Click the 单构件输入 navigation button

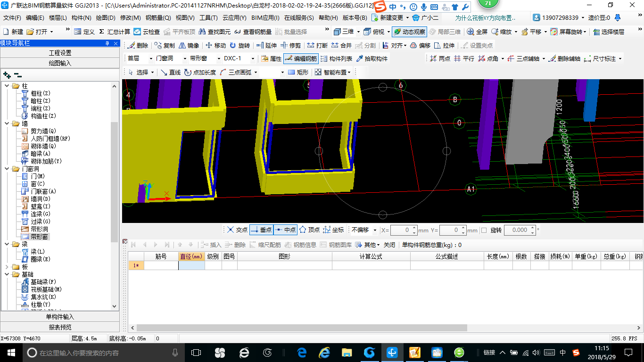click(x=60, y=317)
